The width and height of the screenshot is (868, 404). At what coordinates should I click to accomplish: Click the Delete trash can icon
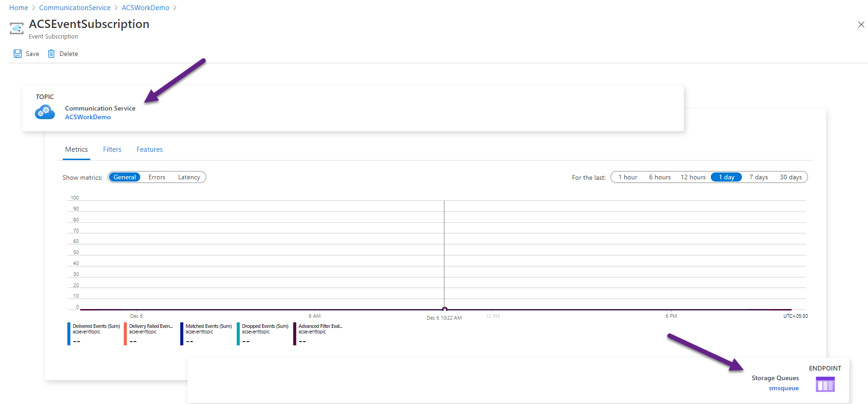click(x=51, y=54)
